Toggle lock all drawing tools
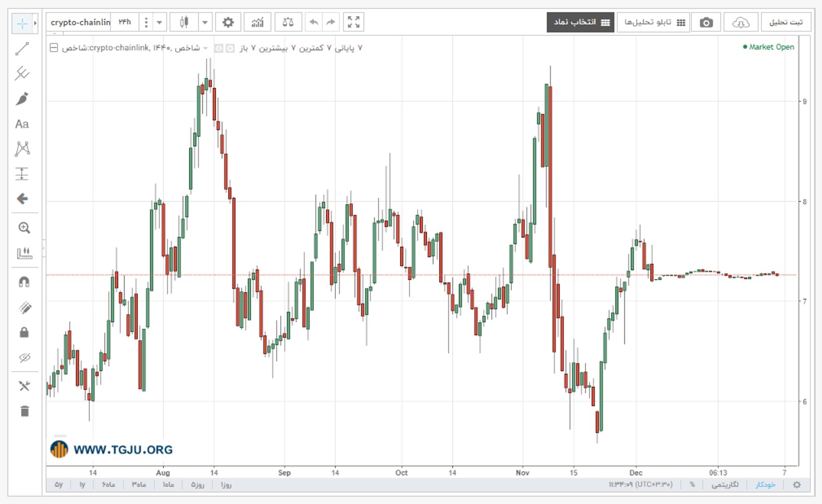 [x=24, y=333]
